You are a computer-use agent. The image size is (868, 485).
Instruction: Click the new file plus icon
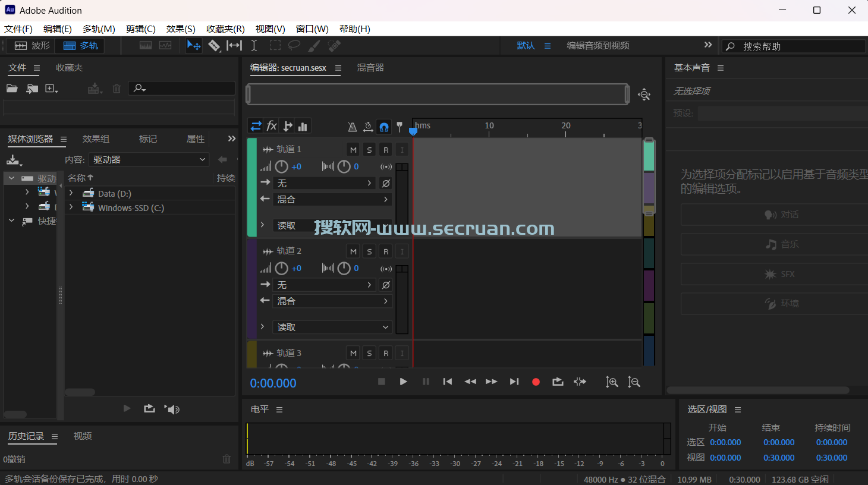[51, 89]
